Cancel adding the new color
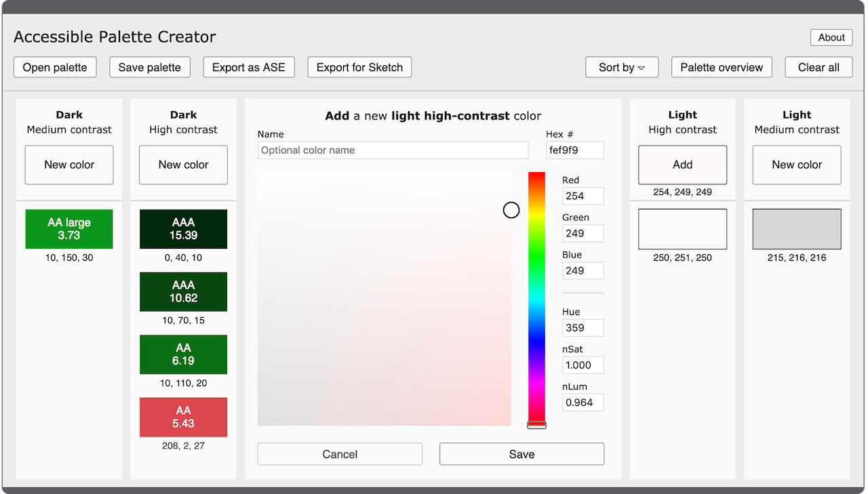Screen dimensions: 868x494 (340, 454)
